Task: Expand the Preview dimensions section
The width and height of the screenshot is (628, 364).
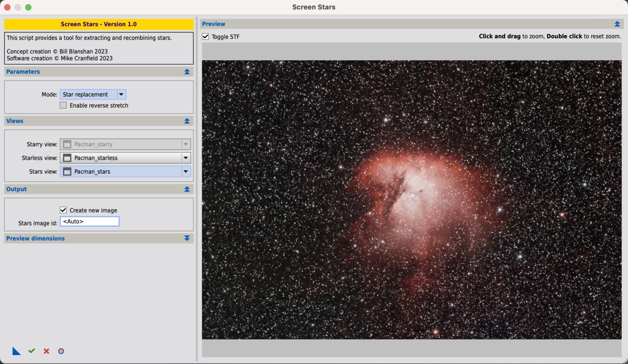Action: [x=187, y=238]
